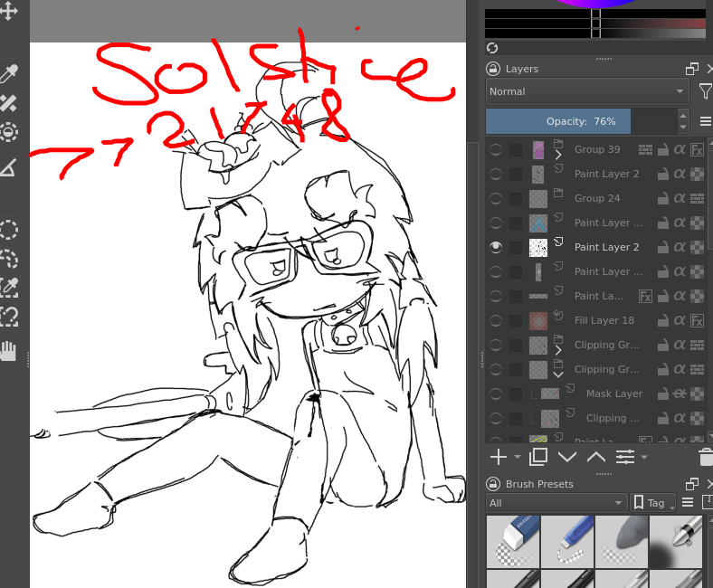This screenshot has height=588, width=713.
Task: Open Fx layer style on Group 39
Action: point(697,149)
